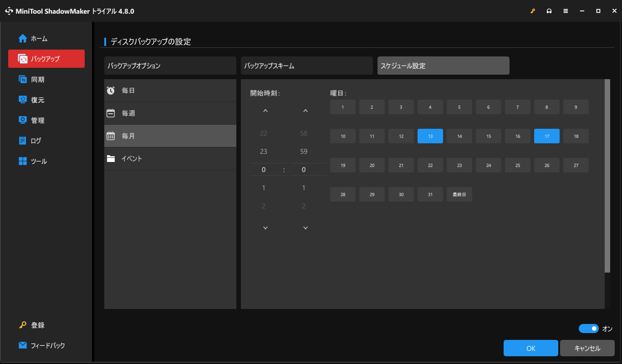This screenshot has height=364, width=622.
Task: Select day 19 of the month
Action: tap(343, 165)
